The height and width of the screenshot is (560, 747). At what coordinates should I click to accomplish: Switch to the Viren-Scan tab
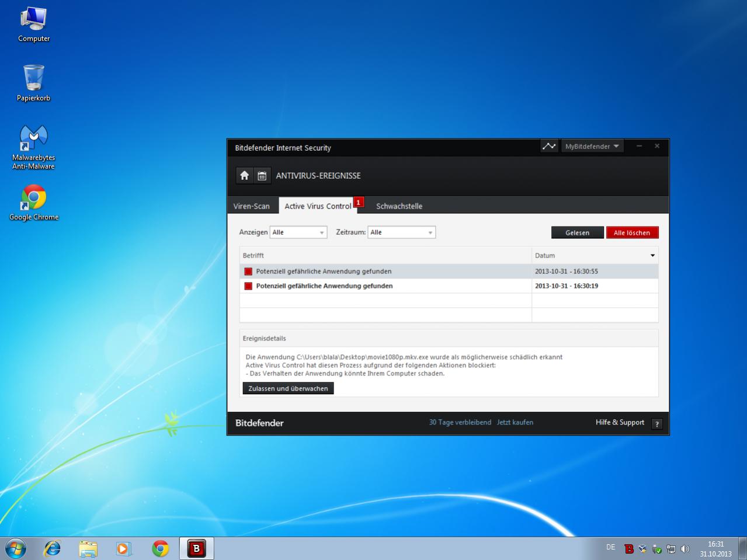coord(252,206)
